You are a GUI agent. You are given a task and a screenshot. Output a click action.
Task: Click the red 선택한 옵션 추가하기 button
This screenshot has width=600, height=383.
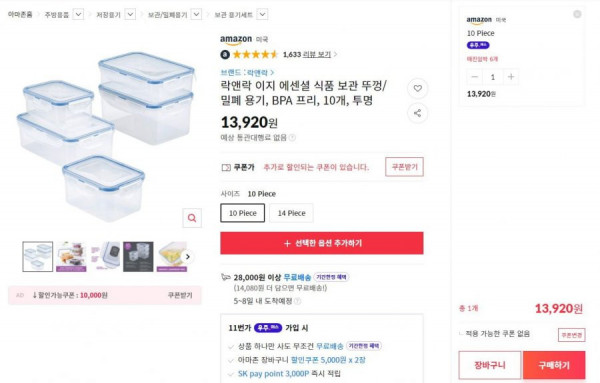point(322,243)
